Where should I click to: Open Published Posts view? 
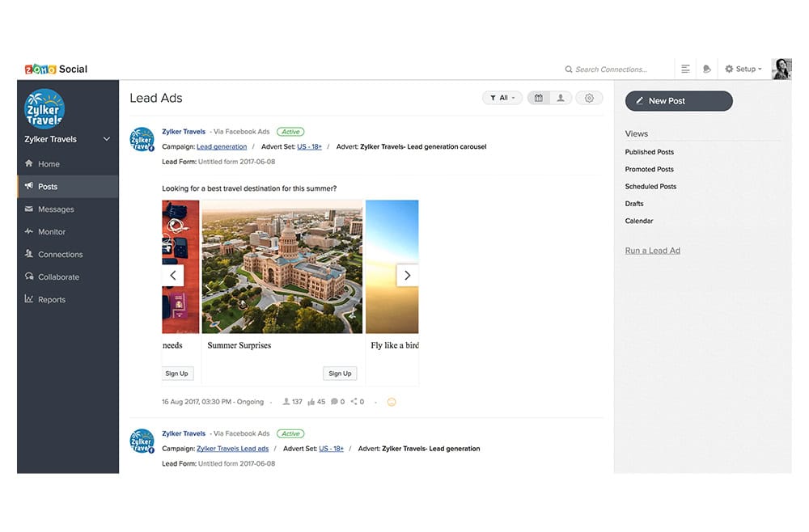(x=649, y=152)
